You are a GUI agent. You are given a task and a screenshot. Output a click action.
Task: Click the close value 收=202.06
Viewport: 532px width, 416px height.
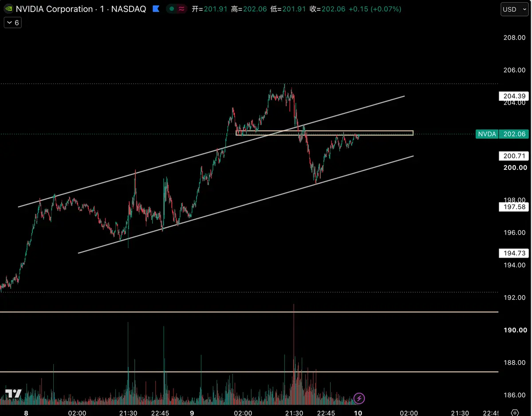point(327,9)
